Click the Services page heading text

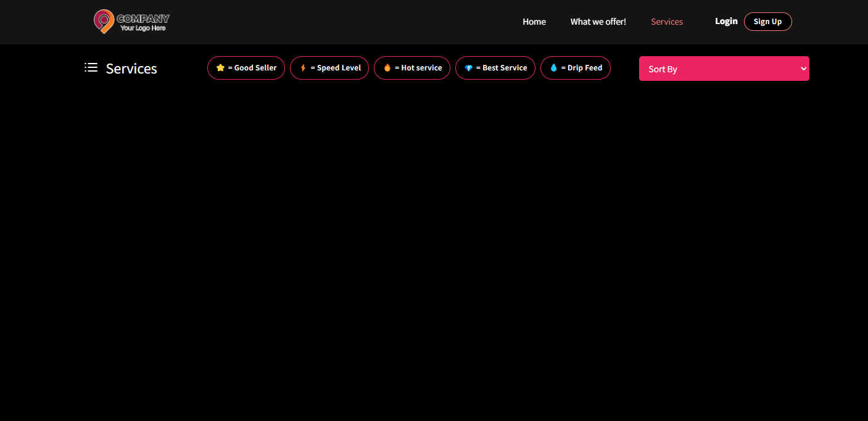[131, 69]
